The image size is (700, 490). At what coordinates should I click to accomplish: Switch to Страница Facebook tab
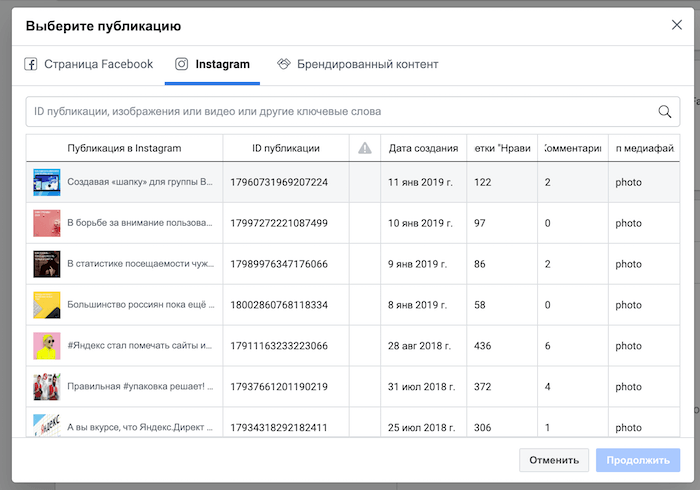click(x=88, y=64)
